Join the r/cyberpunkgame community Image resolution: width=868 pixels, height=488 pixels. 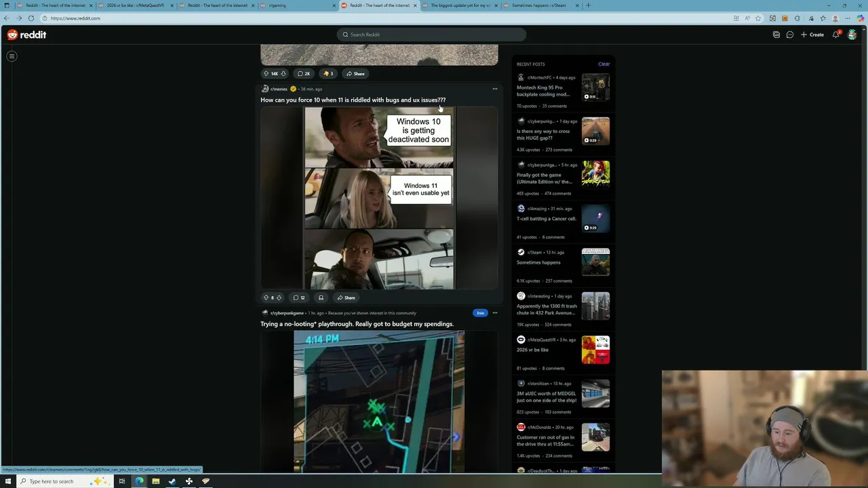click(480, 313)
